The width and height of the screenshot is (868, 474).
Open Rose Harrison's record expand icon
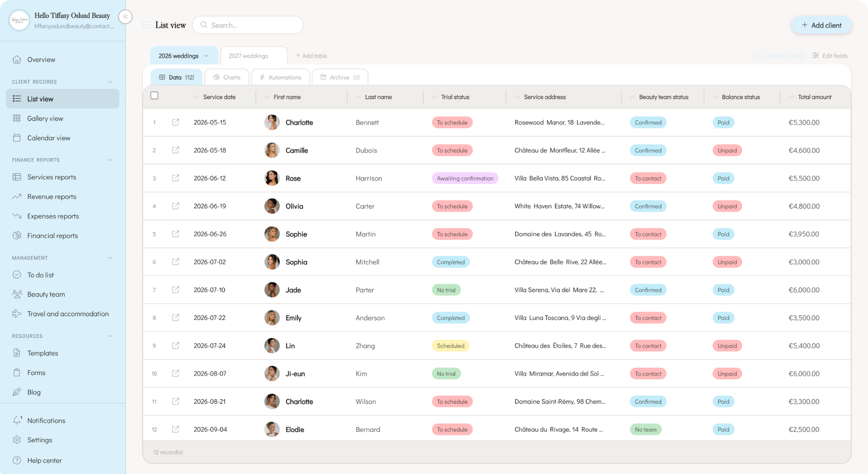[x=175, y=178]
